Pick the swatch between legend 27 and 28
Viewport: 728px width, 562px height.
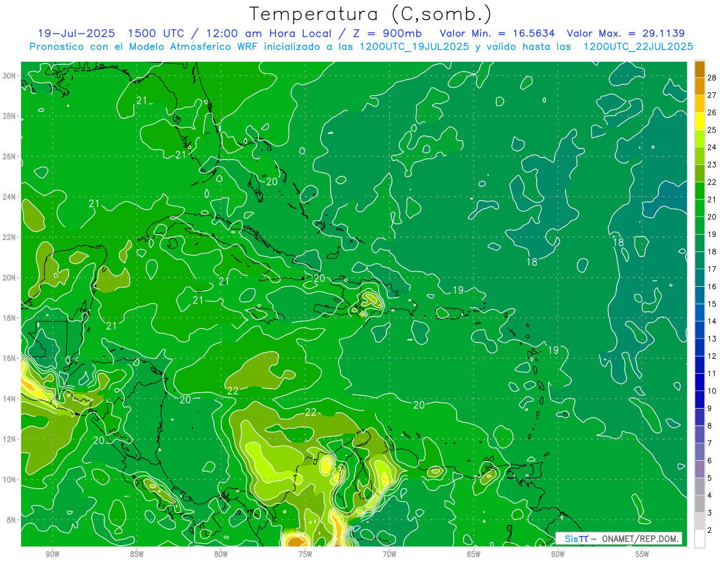pos(699,86)
